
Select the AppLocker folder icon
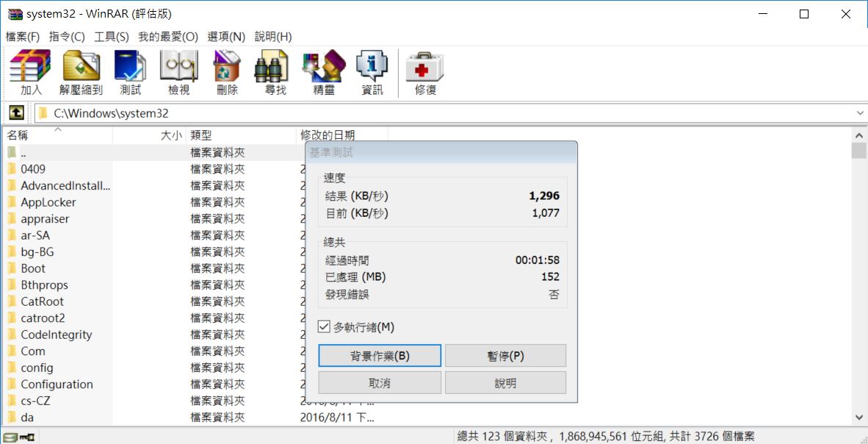(x=12, y=202)
